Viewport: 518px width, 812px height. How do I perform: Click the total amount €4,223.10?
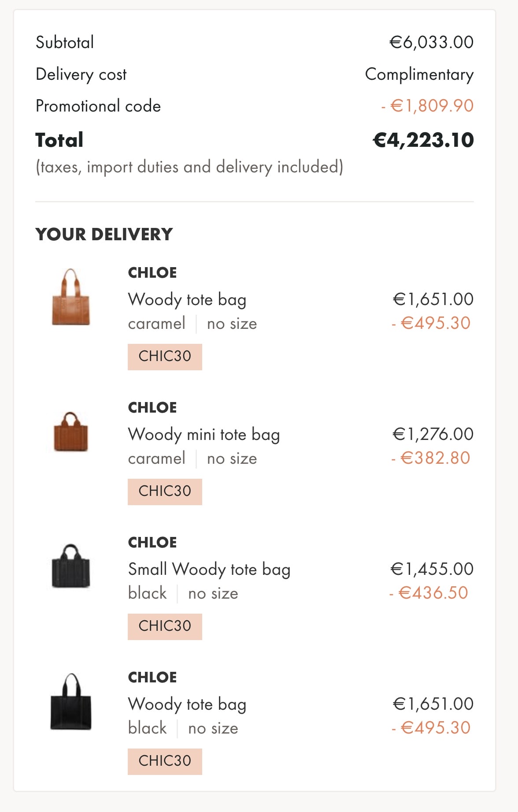tap(423, 140)
